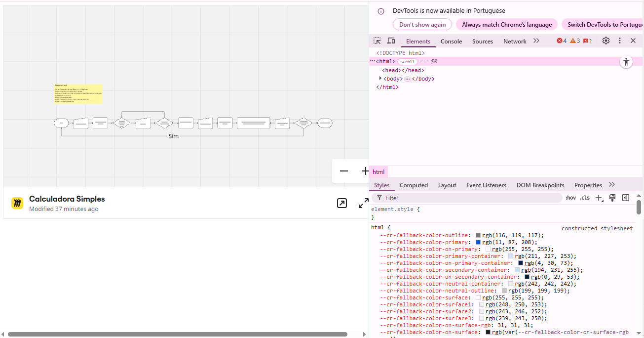This screenshot has height=338, width=644.
Task: Zoom out the Miro board with minus
Action: click(x=344, y=171)
